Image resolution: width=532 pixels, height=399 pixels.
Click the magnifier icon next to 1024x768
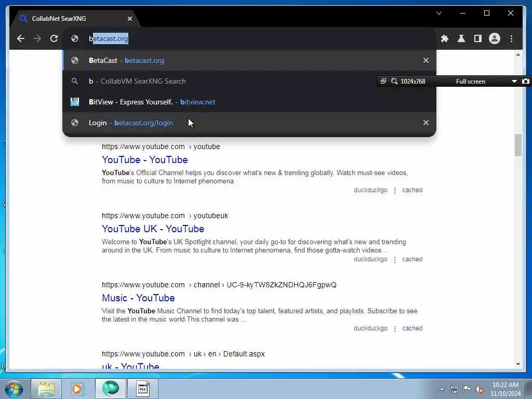(394, 81)
